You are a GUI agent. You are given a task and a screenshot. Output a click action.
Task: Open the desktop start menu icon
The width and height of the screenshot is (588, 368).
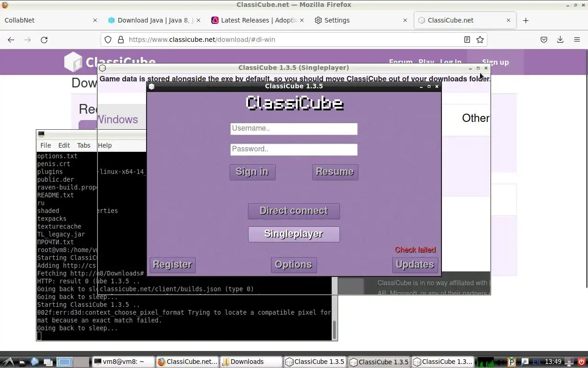tap(8, 362)
